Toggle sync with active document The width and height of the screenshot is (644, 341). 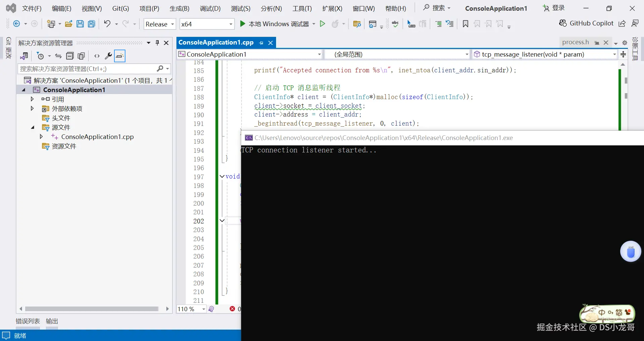(58, 56)
